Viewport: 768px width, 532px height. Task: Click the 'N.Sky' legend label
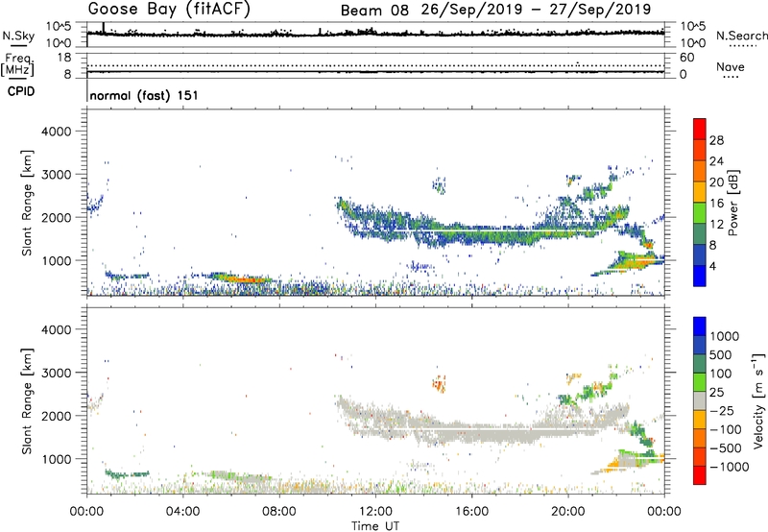(x=18, y=36)
